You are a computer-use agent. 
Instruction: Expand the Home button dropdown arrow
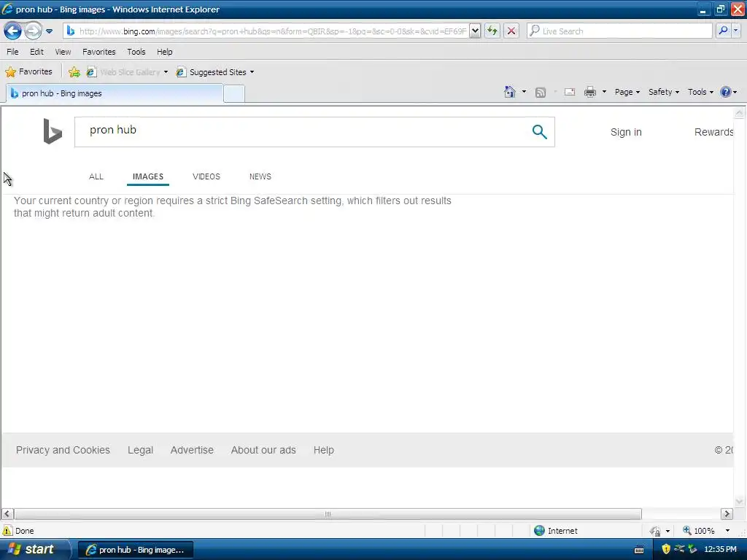point(524,92)
